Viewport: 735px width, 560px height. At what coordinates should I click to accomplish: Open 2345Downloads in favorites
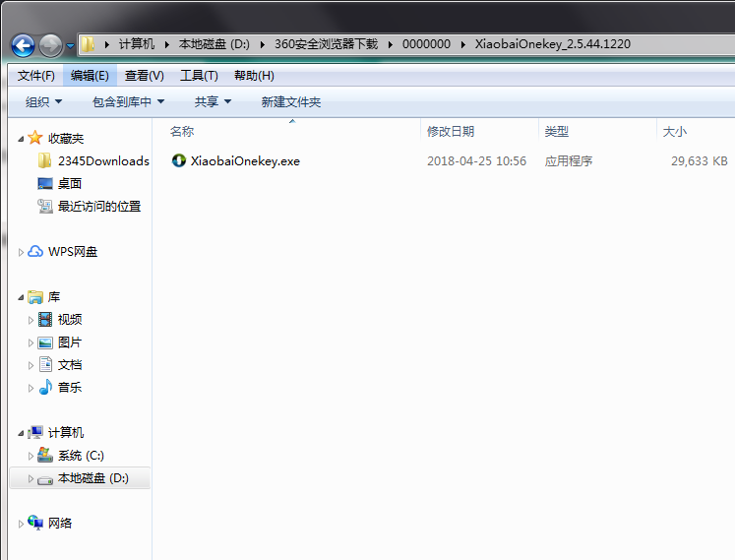(103, 160)
